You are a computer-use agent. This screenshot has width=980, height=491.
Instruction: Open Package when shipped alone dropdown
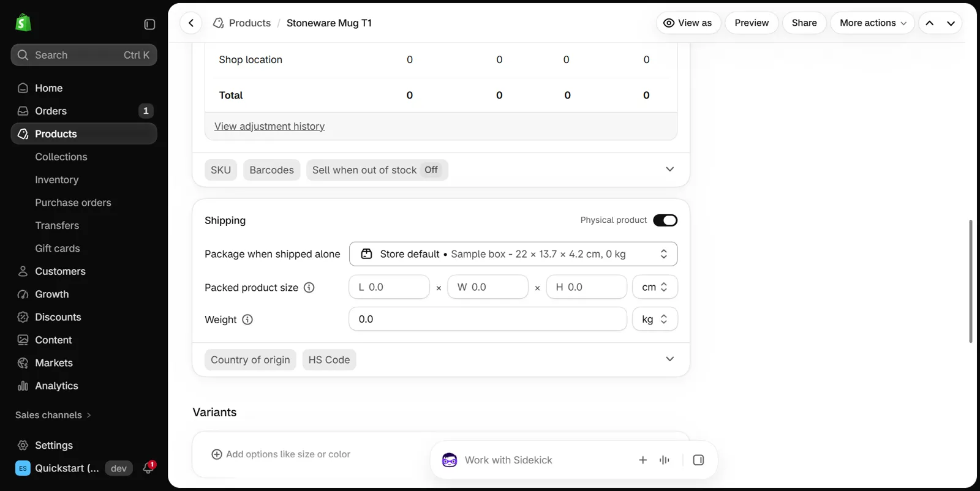tap(513, 254)
